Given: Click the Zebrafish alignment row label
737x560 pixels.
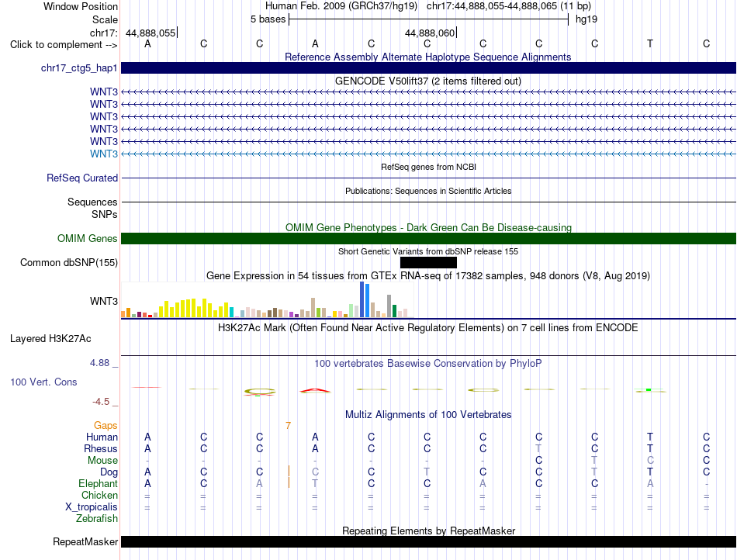Looking at the screenshot, I should point(97,519).
